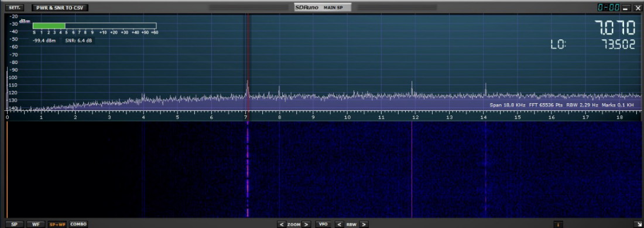
Task: Minimize the MAIN SP window
Action: [626, 8]
